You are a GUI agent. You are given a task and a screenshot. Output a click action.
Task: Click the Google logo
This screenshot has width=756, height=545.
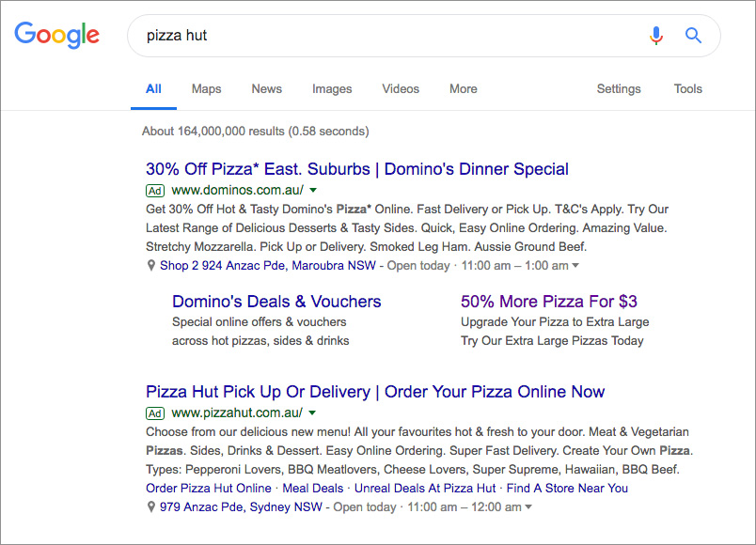(56, 36)
